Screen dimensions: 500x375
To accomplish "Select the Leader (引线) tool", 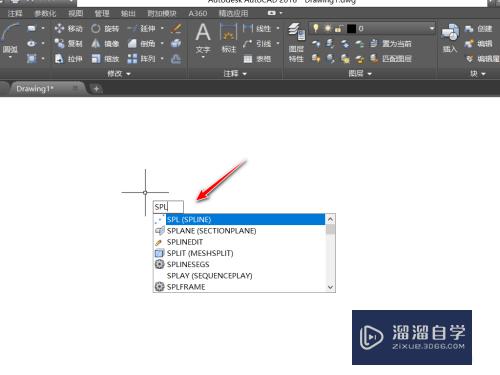I will click(257, 43).
